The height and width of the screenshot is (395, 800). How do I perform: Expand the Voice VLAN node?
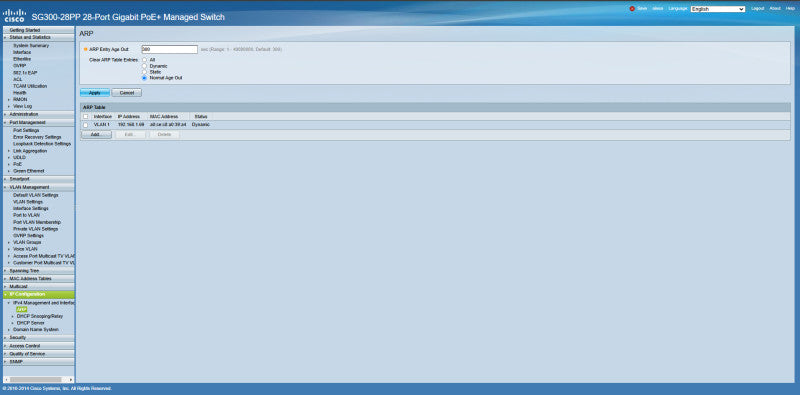point(9,249)
